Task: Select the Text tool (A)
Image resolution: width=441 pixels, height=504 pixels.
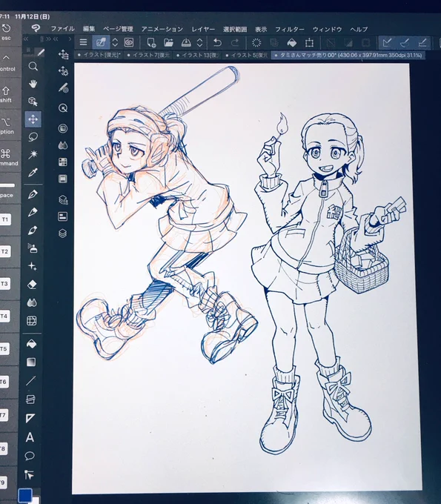Action: click(30, 437)
